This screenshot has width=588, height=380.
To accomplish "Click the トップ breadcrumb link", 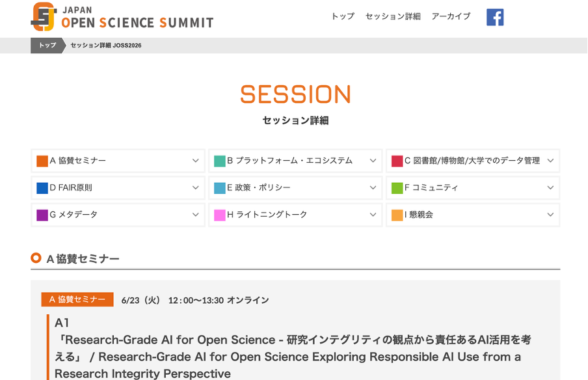I will (47, 46).
